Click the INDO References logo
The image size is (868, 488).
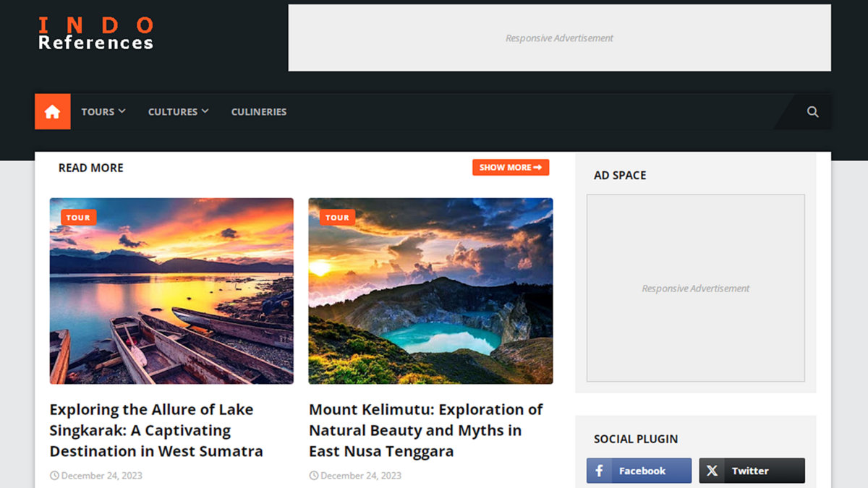click(95, 33)
